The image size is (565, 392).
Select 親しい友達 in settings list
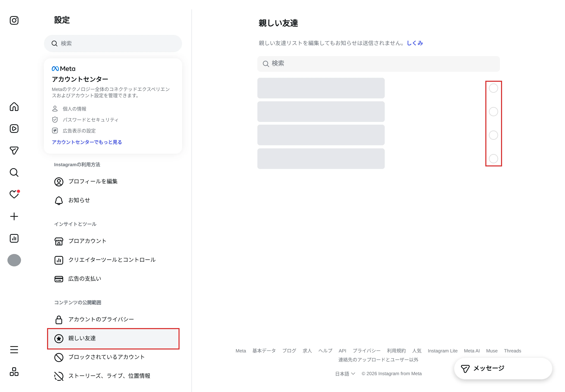(113, 338)
